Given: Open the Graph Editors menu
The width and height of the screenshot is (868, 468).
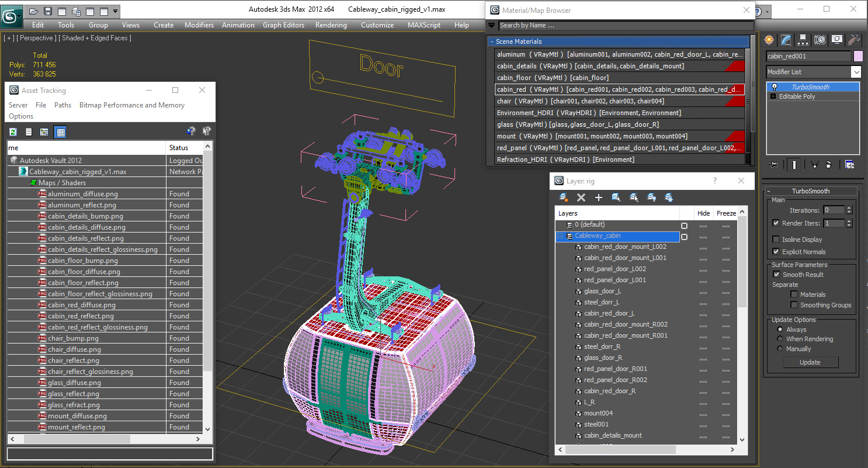Looking at the screenshot, I should click(x=283, y=25).
